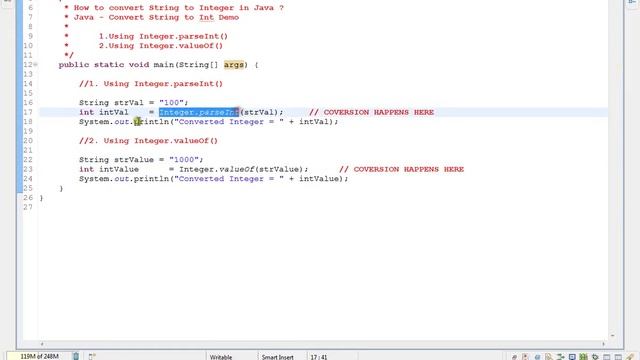Click the string "1000" on line 22
This screenshot has height=360, width=640.
[184, 160]
